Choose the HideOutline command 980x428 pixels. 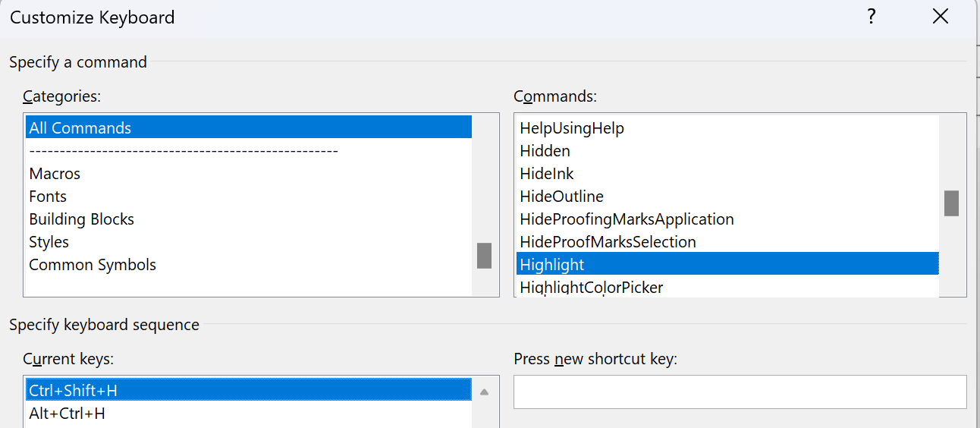[x=561, y=197]
